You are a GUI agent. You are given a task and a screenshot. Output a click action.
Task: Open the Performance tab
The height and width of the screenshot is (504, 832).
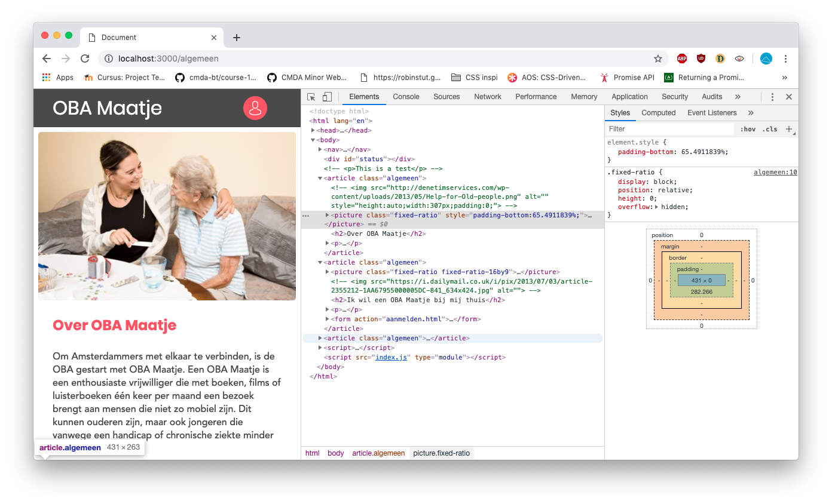click(536, 97)
